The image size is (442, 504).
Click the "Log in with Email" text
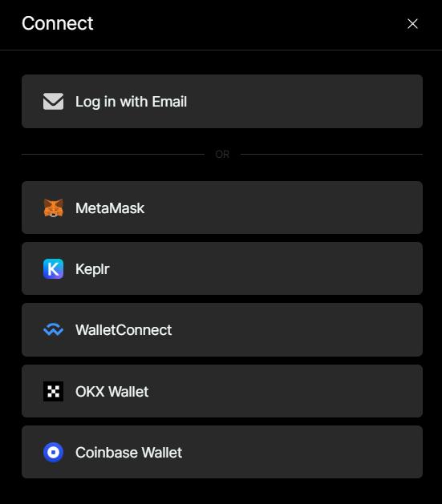pos(131,102)
